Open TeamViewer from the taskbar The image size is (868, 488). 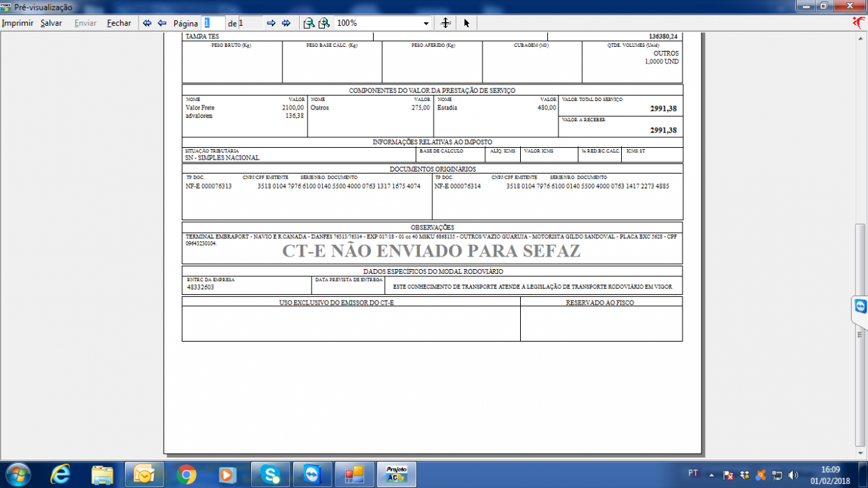click(x=312, y=475)
